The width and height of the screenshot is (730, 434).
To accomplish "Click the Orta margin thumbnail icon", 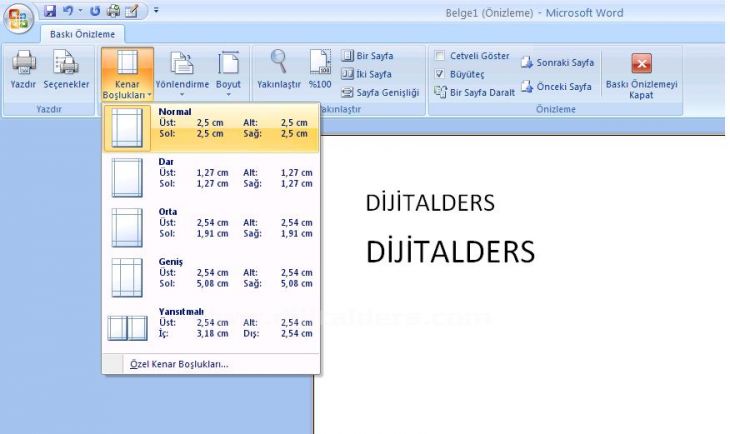I will click(x=127, y=228).
